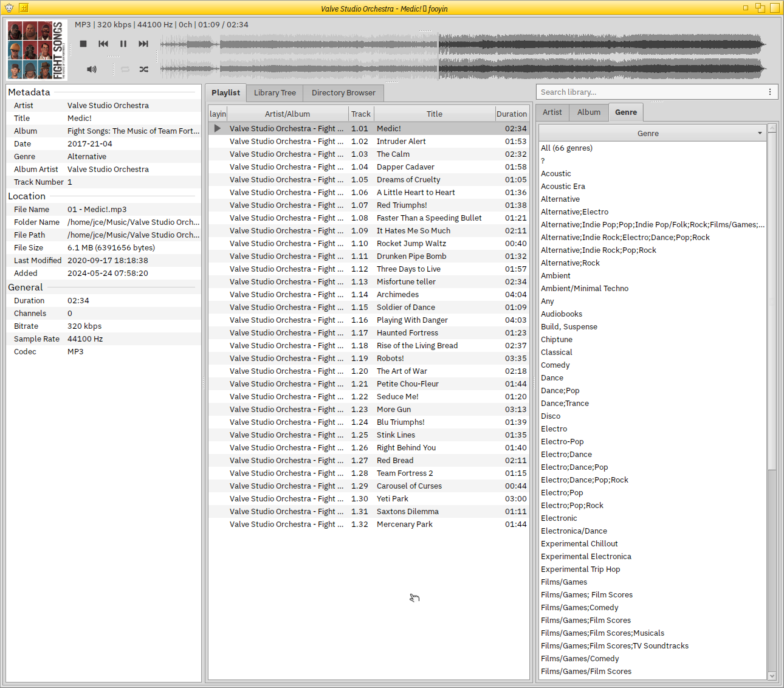Click scrollbar down arrow in genre list
Image resolution: width=784 pixels, height=688 pixels.
click(772, 676)
